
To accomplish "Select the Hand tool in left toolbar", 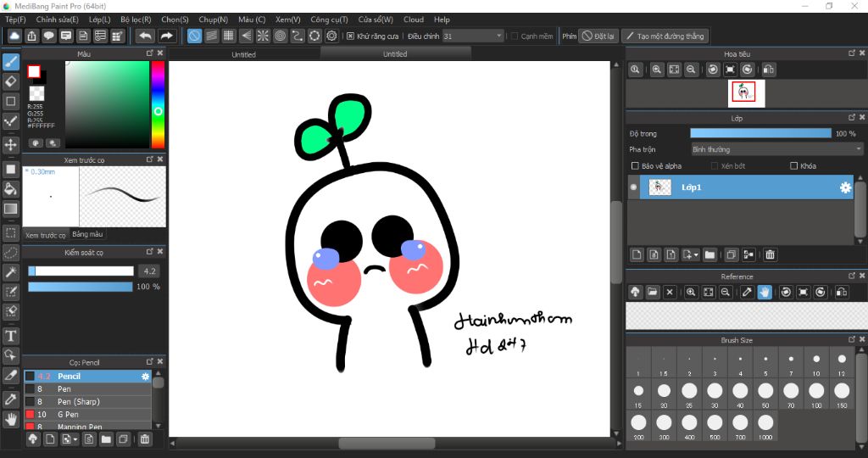I will click(11, 418).
